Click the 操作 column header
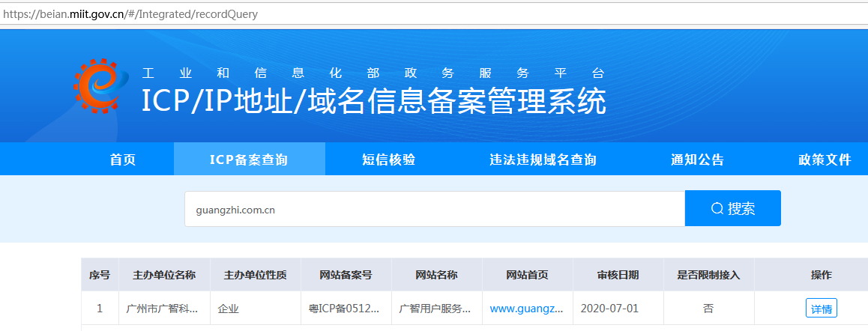 [x=822, y=275]
